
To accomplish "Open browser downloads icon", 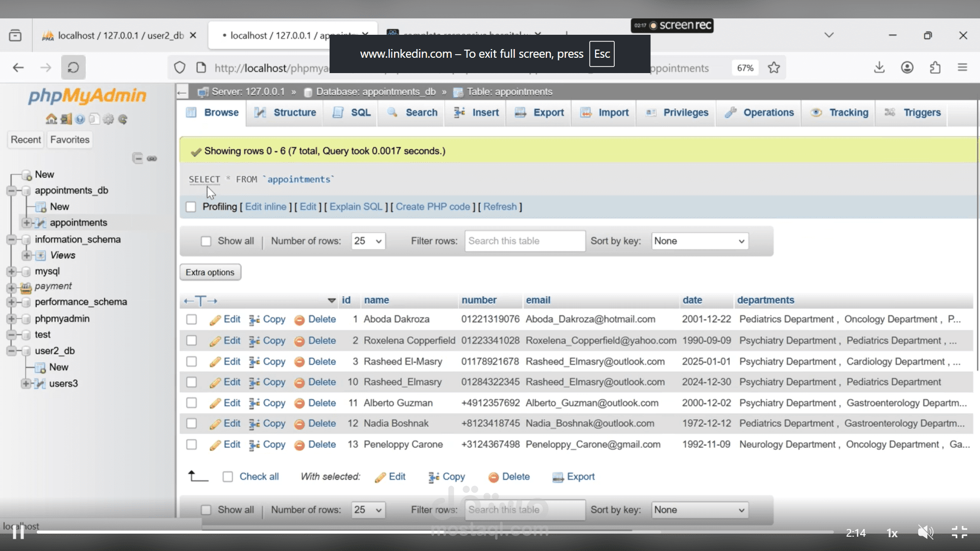I will click(x=879, y=67).
